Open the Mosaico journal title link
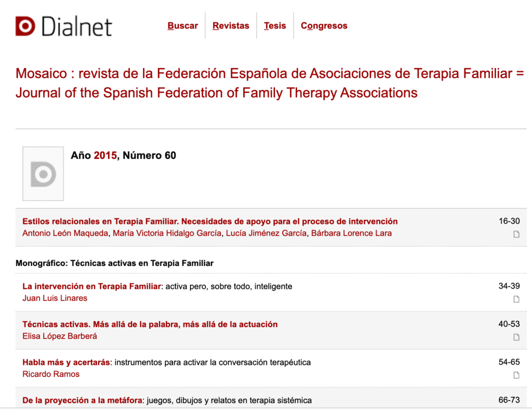This screenshot has height=409, width=532. (270, 83)
